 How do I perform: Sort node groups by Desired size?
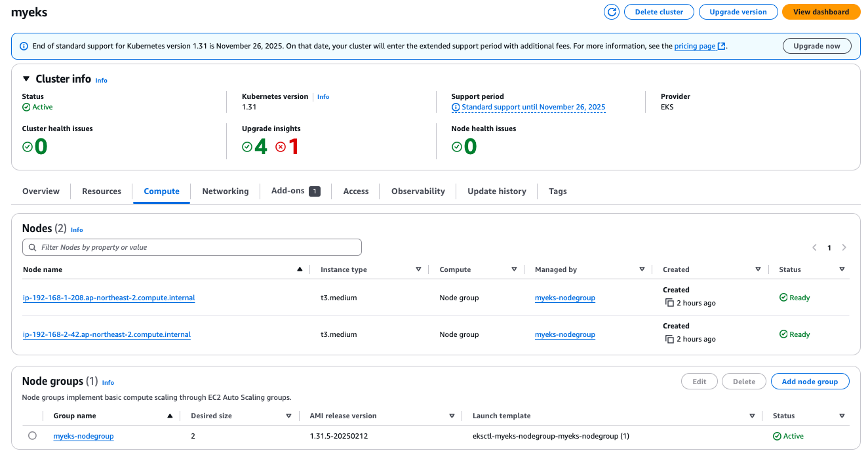(x=288, y=416)
